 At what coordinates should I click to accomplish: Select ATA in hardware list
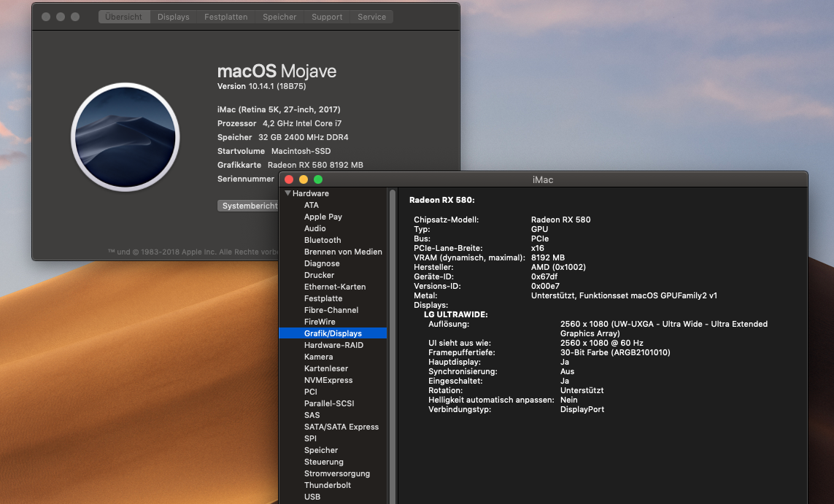[x=312, y=205]
